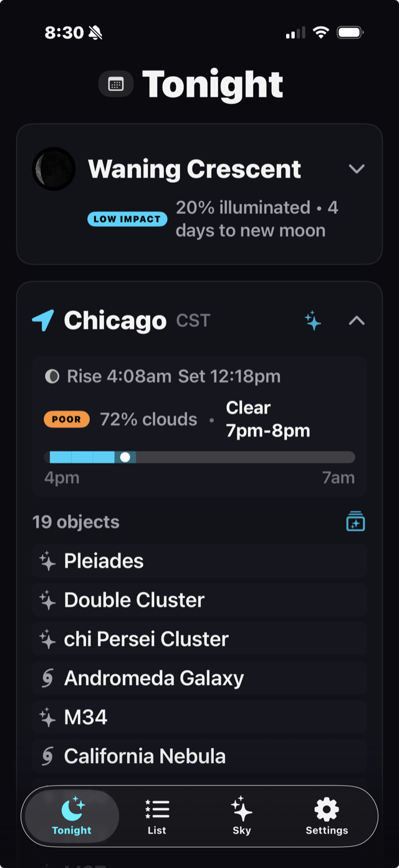399x868 pixels.
Task: Expand the Waning Crescent section
Action: click(x=357, y=168)
